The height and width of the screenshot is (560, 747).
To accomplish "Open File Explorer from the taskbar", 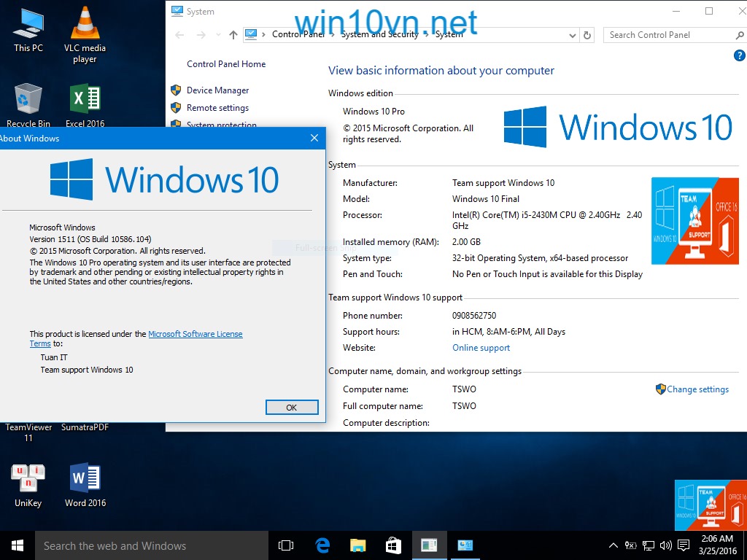I will point(357,545).
